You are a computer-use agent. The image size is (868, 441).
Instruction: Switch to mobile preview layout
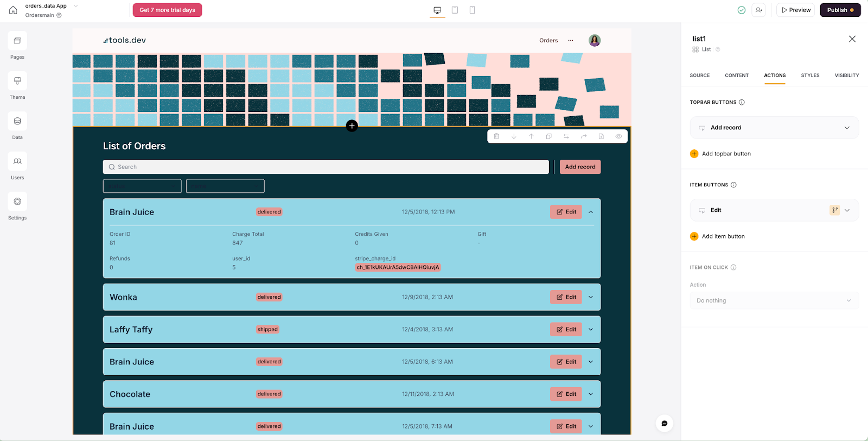pos(472,10)
